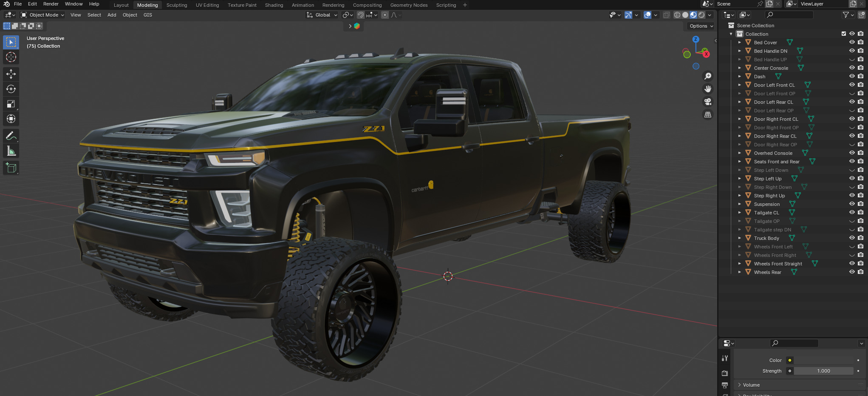The width and height of the screenshot is (868, 396).
Task: Select Seats Front and Rear object
Action: (776, 162)
